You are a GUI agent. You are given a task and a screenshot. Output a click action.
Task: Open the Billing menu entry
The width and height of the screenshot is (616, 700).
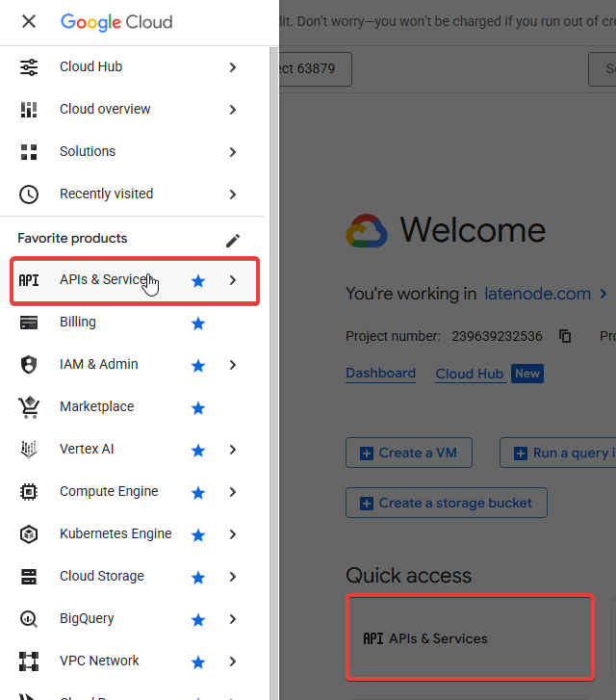(132, 323)
